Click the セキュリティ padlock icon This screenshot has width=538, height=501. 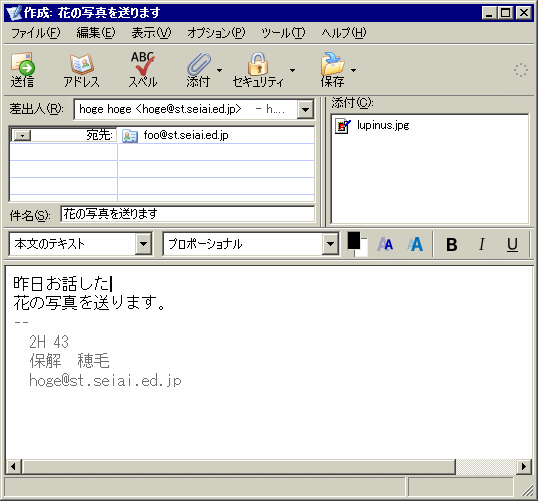258,63
